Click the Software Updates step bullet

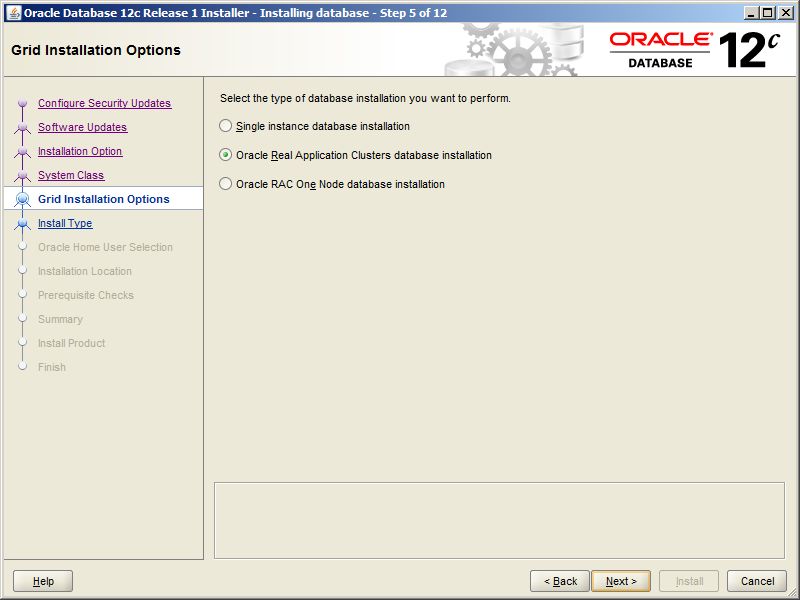tap(22, 127)
